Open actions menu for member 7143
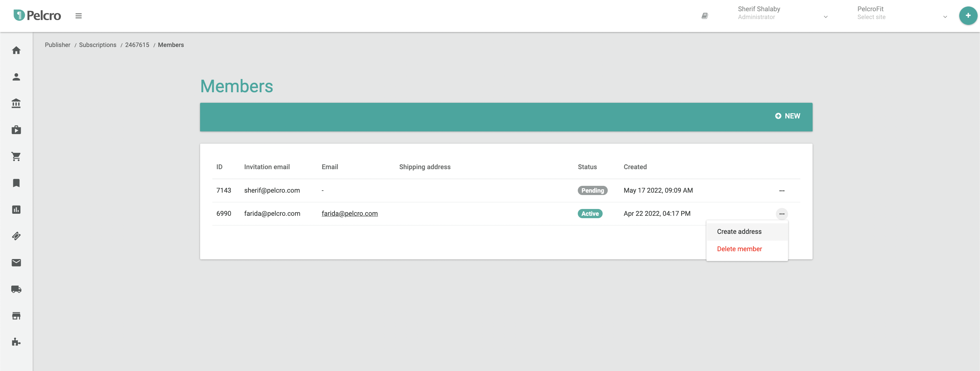 (x=781, y=191)
